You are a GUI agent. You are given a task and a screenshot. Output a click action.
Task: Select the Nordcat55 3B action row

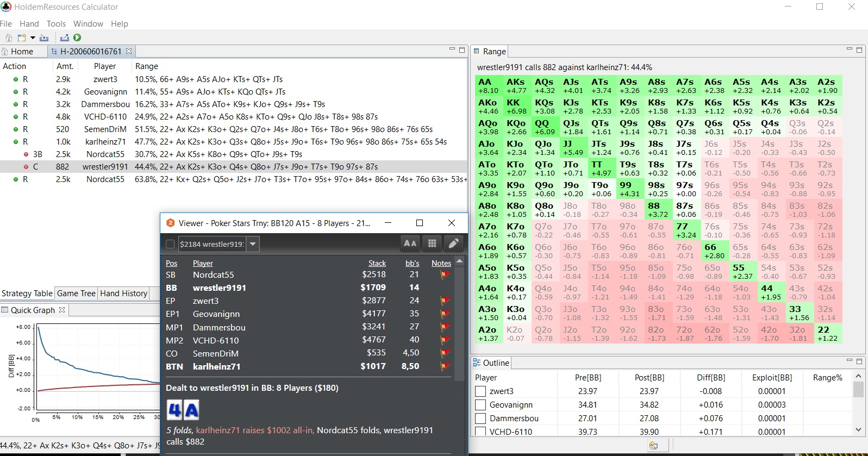tap(234, 154)
